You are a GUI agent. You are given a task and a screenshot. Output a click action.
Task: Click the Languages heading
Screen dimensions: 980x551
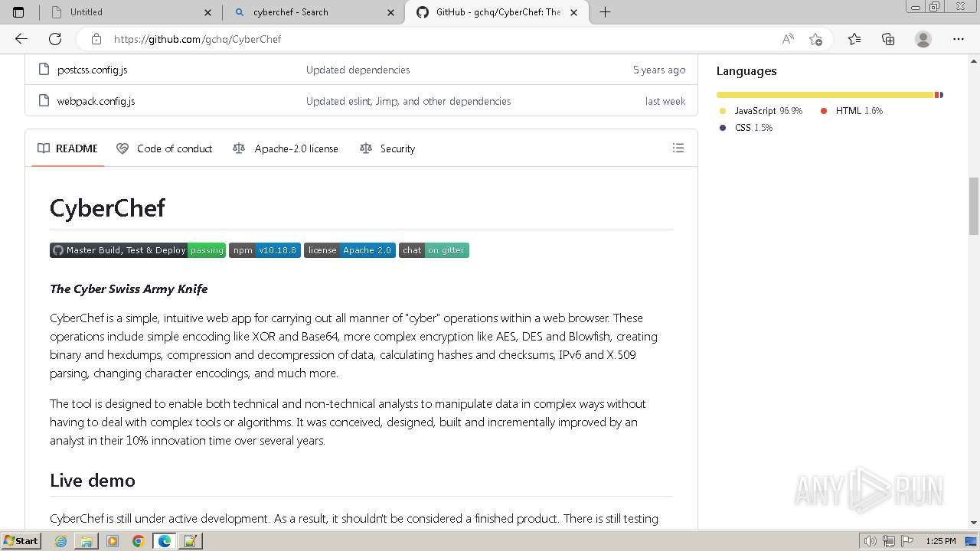[746, 71]
